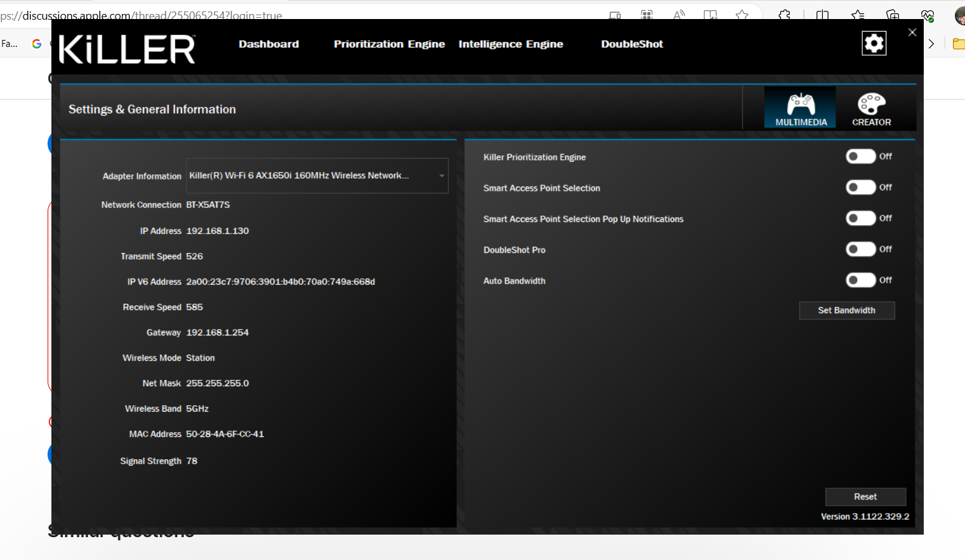Enable the Smart Access Point Selection switch

(861, 187)
